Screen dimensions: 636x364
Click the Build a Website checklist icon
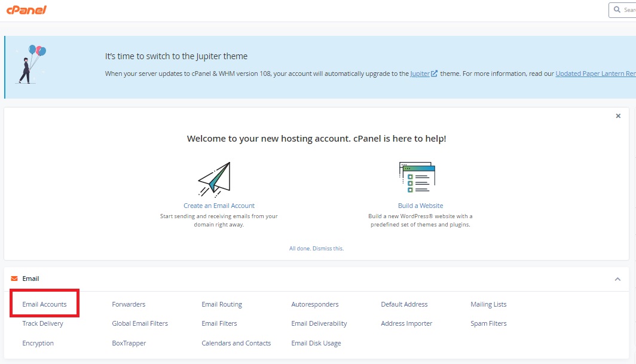click(417, 177)
